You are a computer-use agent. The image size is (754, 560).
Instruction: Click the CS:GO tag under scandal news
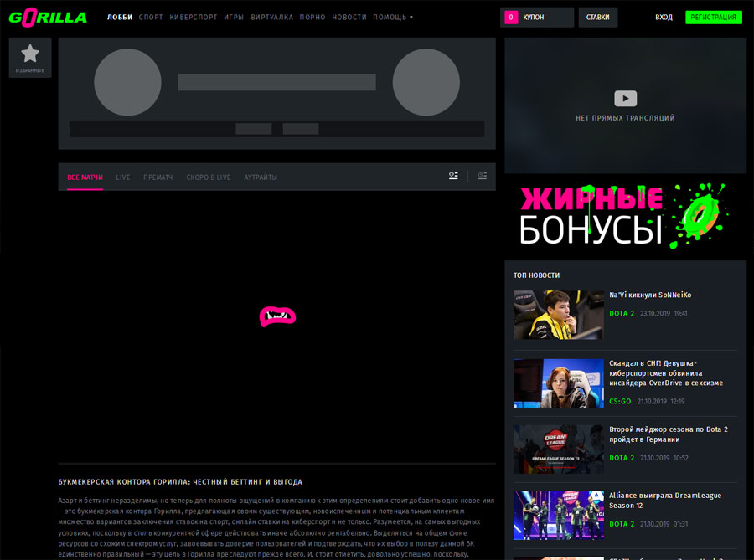[620, 402]
